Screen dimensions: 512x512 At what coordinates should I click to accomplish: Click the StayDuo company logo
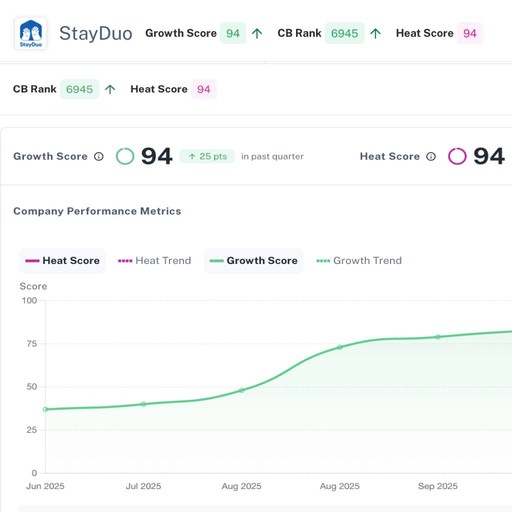[30, 34]
